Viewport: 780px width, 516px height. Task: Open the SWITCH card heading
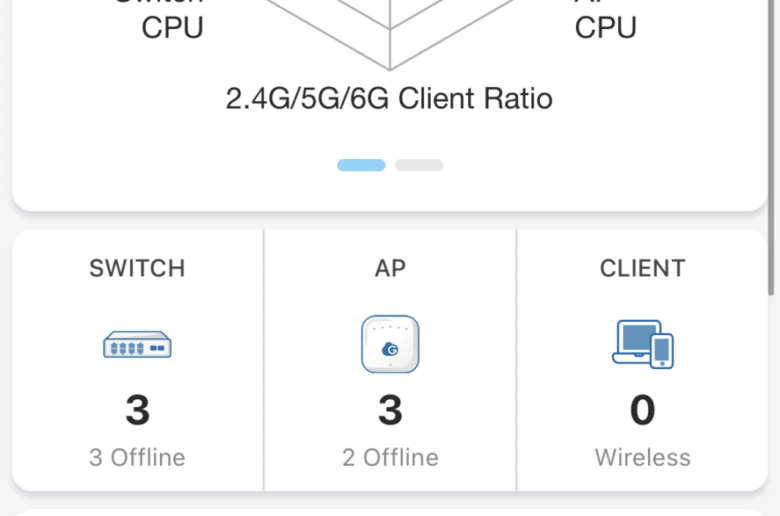pos(137,268)
